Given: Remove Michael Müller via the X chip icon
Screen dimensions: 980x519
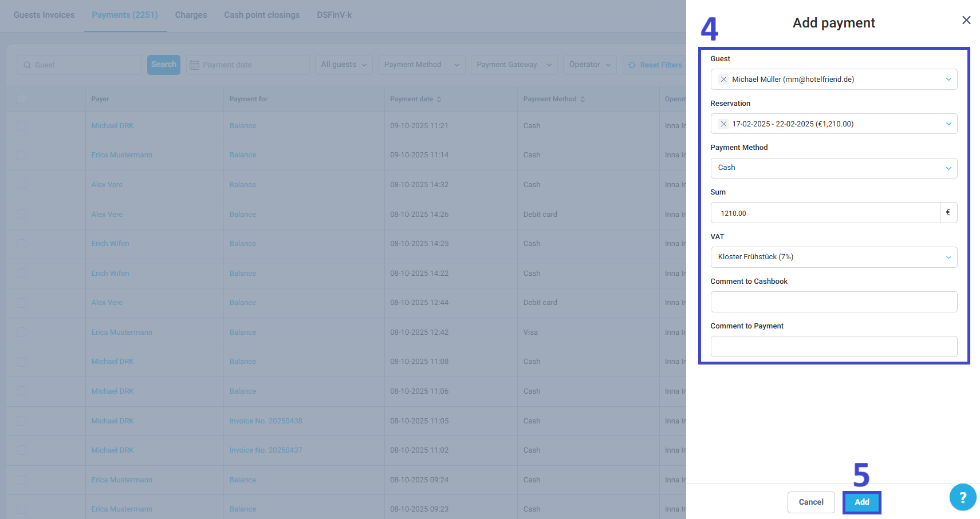Looking at the screenshot, I should click(x=723, y=79).
